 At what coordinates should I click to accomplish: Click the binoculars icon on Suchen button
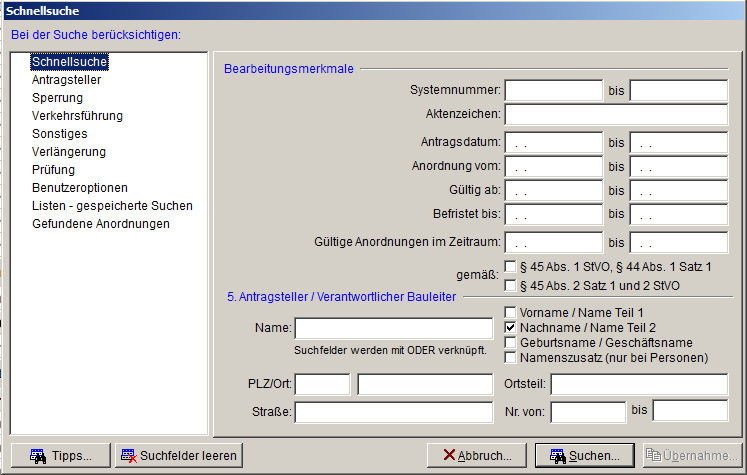click(x=557, y=456)
